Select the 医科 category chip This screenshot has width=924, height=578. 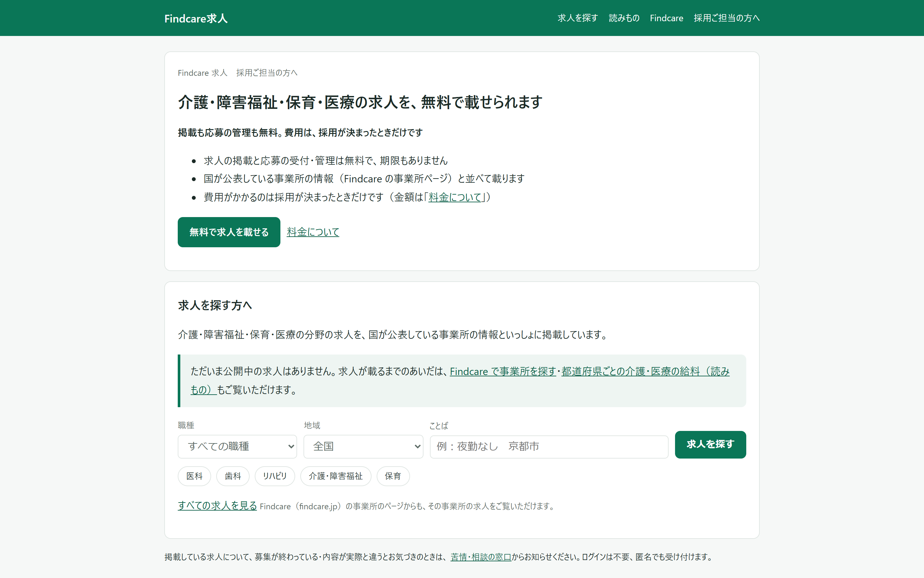(x=194, y=476)
